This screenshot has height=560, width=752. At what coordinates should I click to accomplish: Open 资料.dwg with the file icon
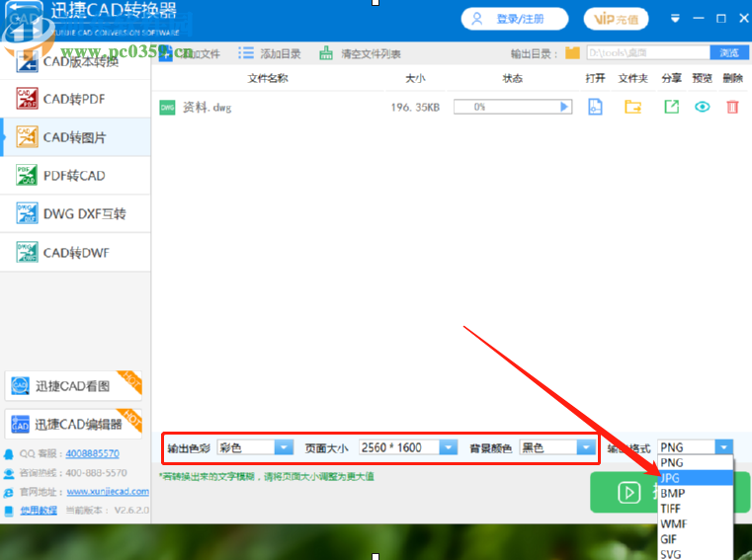pyautogui.click(x=595, y=107)
